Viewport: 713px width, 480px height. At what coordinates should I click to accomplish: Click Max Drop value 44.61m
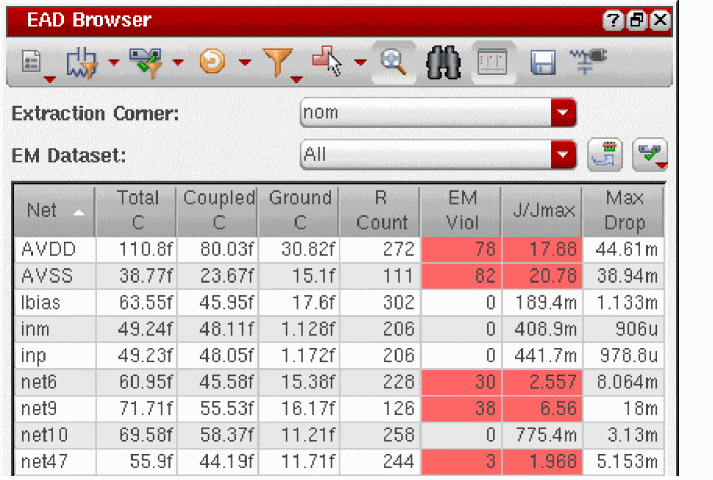click(x=623, y=250)
